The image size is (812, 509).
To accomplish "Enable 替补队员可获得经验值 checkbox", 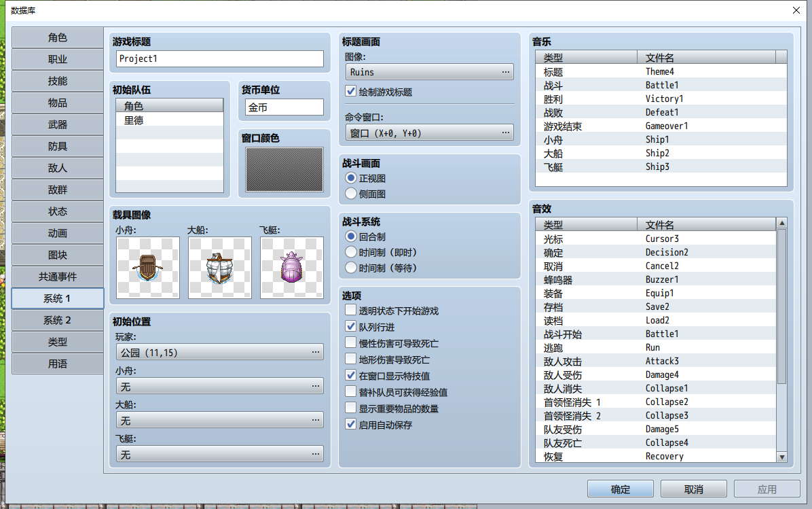I will tap(350, 392).
